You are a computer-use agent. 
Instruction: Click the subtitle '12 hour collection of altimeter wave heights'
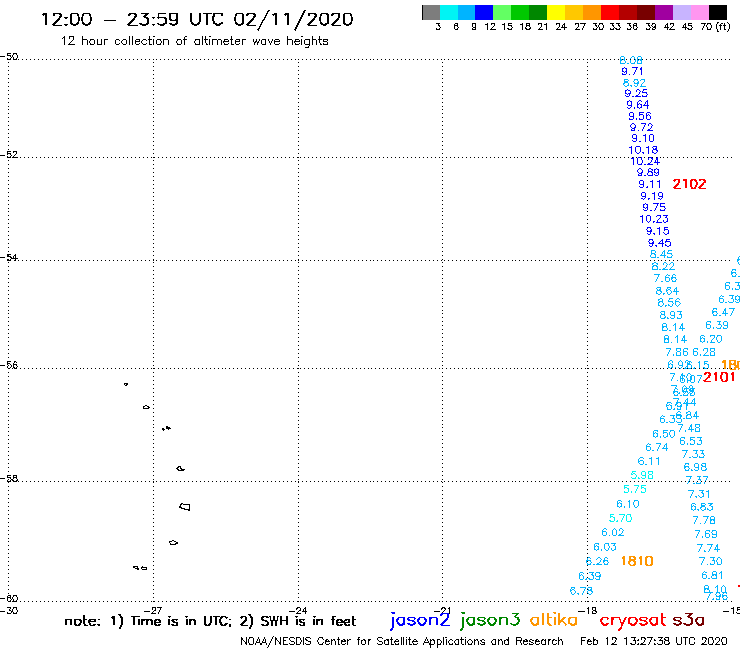194,41
